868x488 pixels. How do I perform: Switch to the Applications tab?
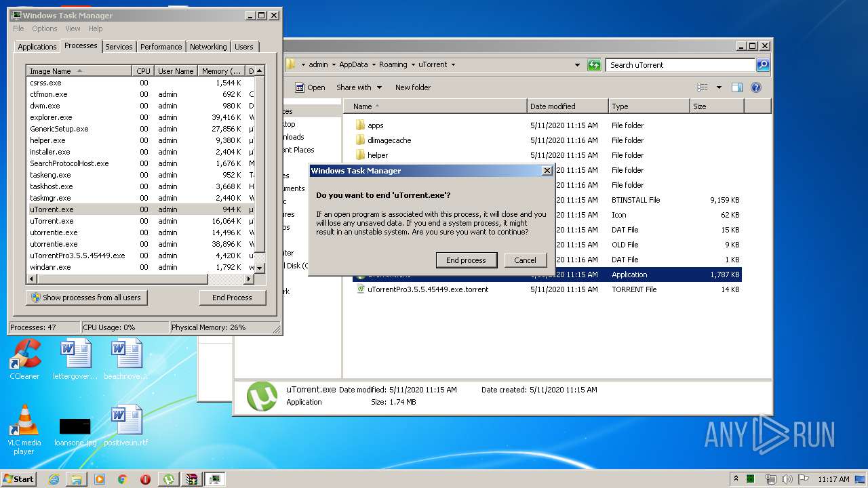(37, 47)
